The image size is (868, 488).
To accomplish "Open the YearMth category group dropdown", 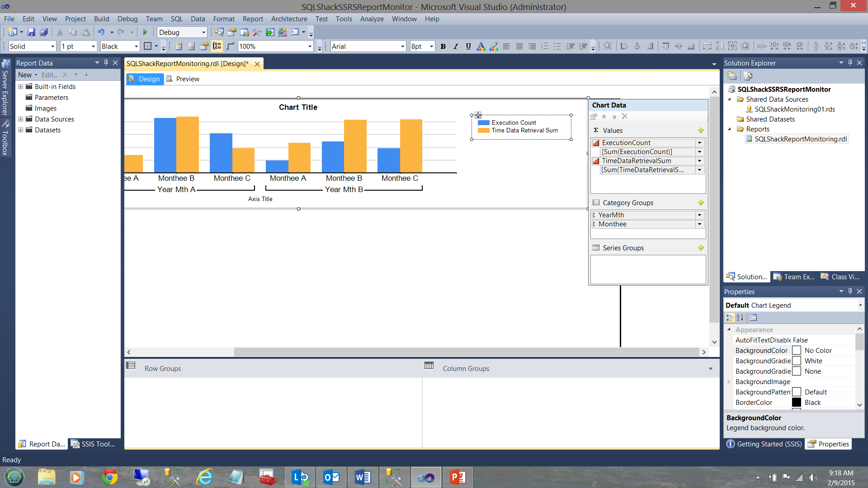I will point(699,215).
